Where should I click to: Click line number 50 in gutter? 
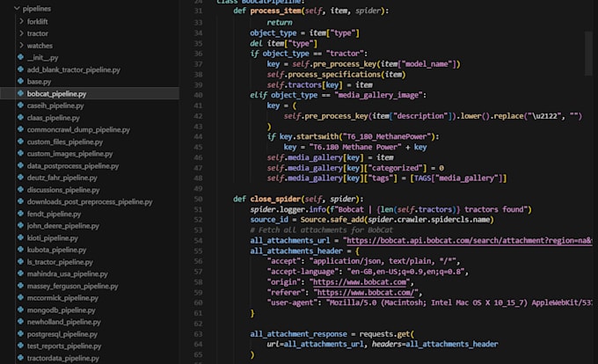198,199
